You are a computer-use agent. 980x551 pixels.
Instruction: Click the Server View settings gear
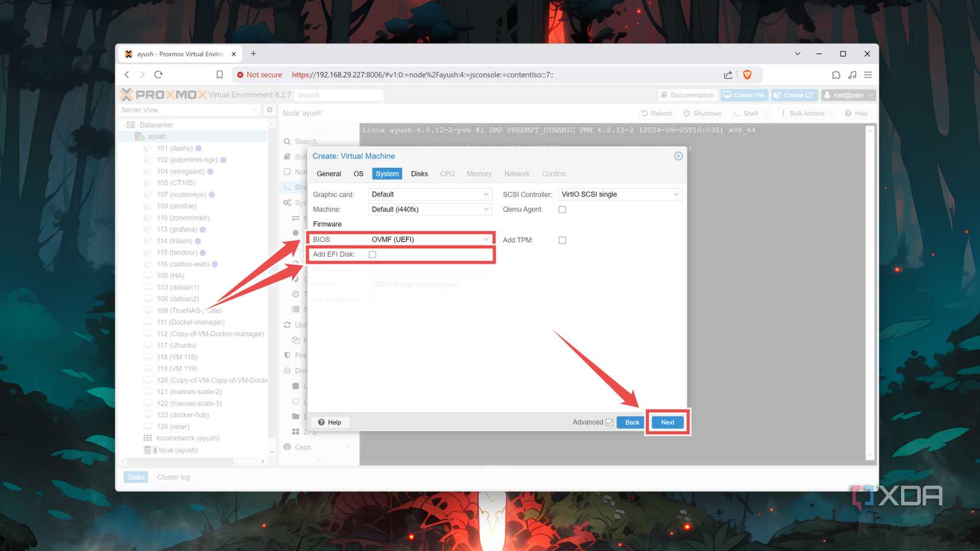[270, 110]
